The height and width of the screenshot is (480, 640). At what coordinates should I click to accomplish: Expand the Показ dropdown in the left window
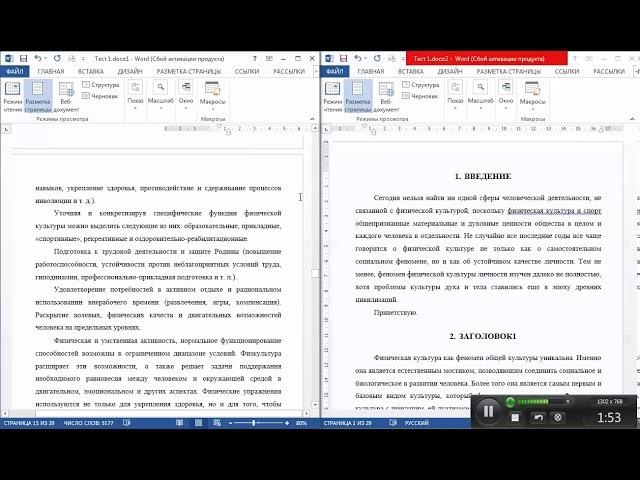(135, 96)
